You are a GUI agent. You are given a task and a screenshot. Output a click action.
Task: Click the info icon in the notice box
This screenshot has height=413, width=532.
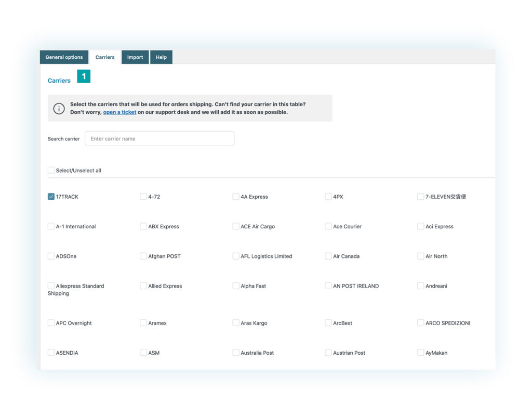pyautogui.click(x=59, y=108)
